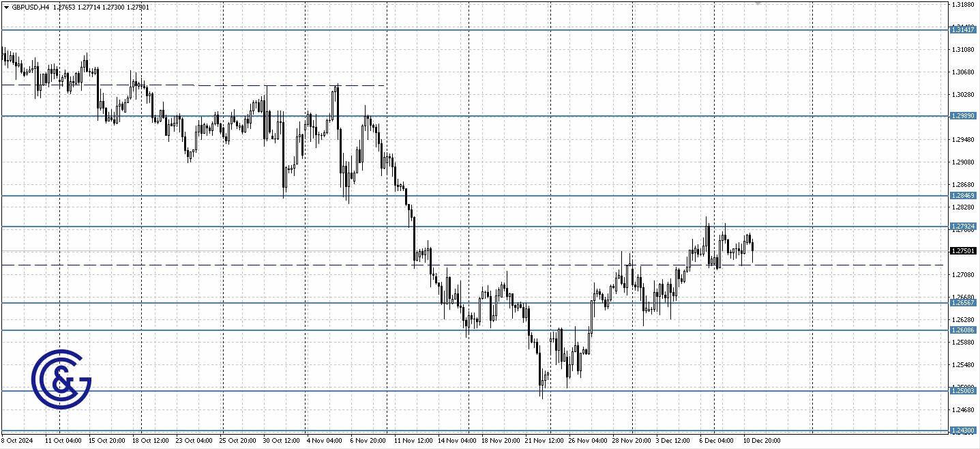Click the 1.27924 resistance price tag
Screen dimensions: 980x449
tap(964, 226)
